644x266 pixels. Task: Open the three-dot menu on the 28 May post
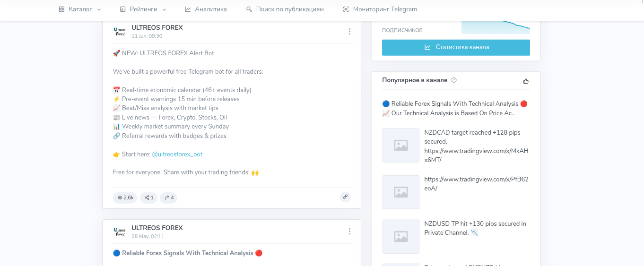(349, 232)
